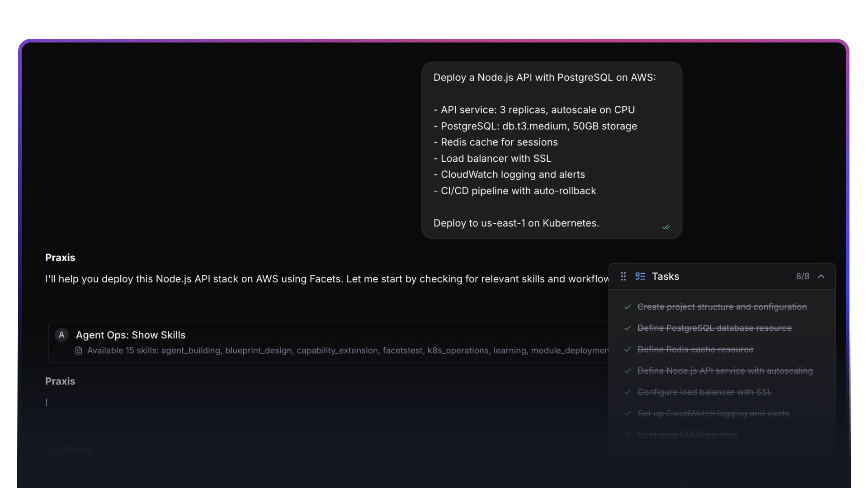Click the checkmark beside "Configure CI/CD pipeline"
The image size is (868, 488).
point(627,435)
